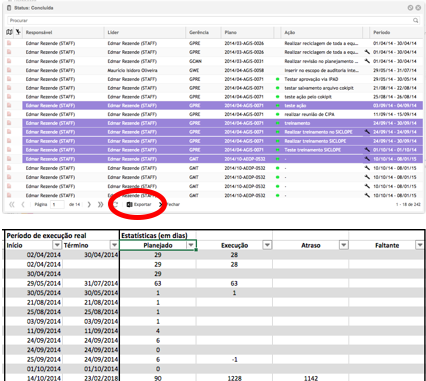Click the map icon in the table header
The image size is (426, 381).
pos(9,32)
